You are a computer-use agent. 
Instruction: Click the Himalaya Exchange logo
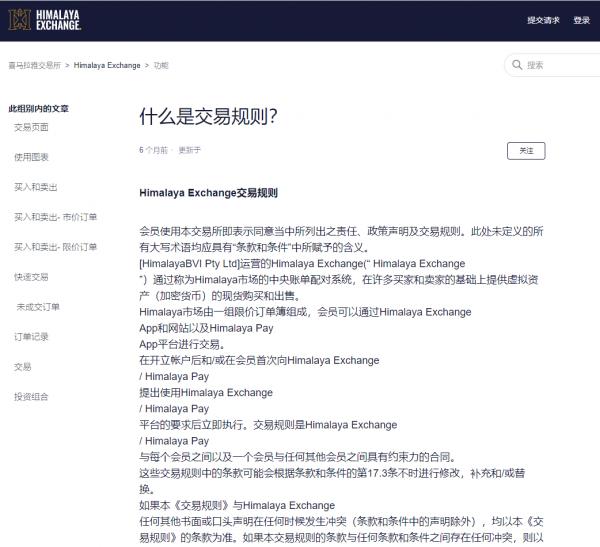pyautogui.click(x=46, y=20)
